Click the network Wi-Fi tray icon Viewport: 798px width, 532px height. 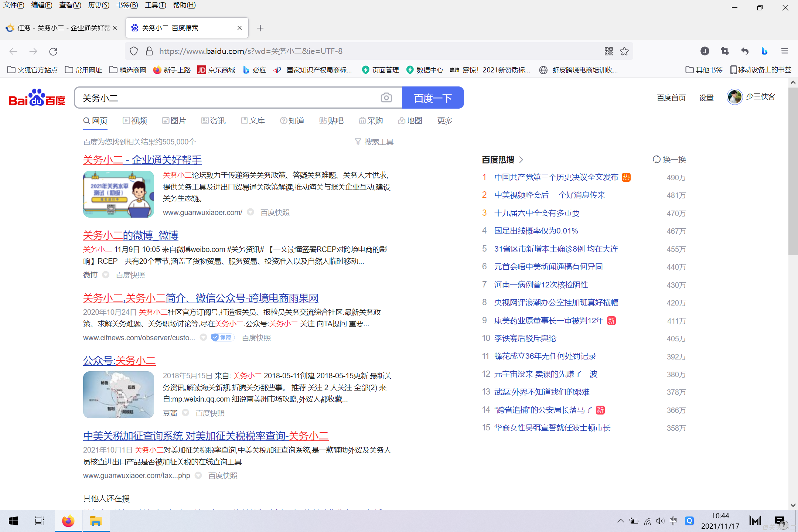[x=647, y=521]
